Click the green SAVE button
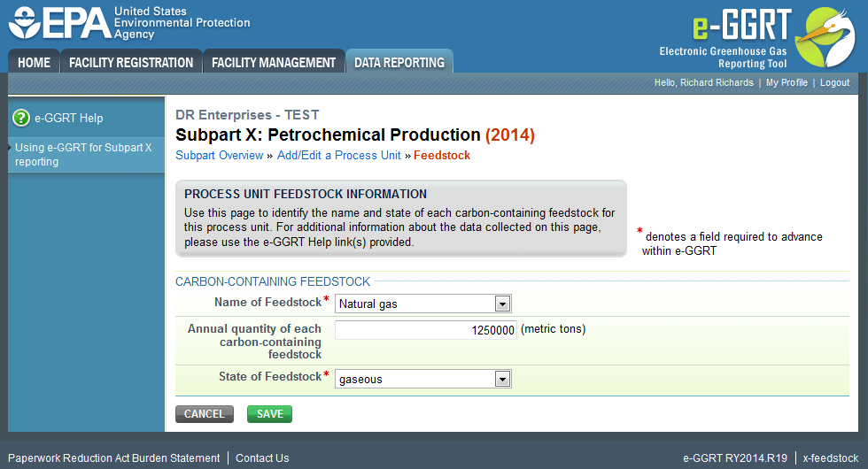 (269, 414)
